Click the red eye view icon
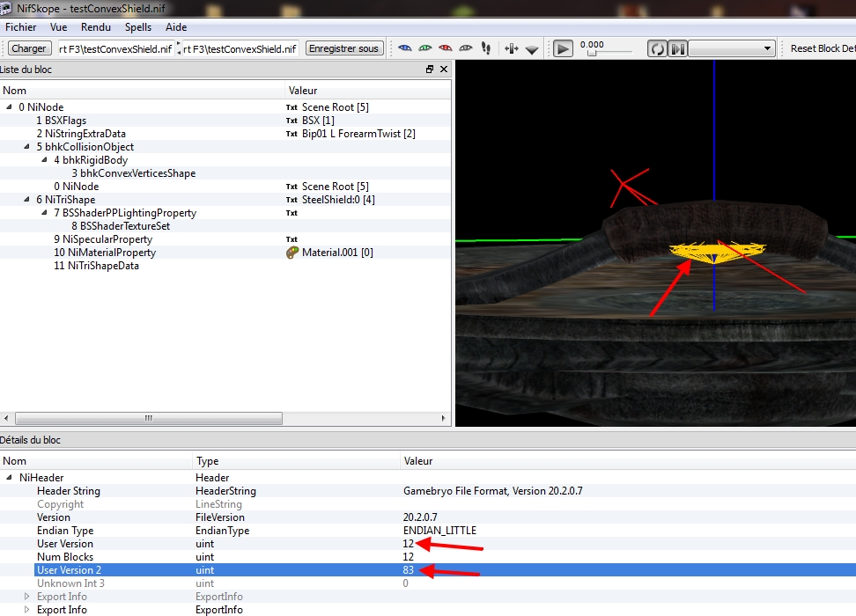Screen dimensions: 856x616 [x=446, y=48]
